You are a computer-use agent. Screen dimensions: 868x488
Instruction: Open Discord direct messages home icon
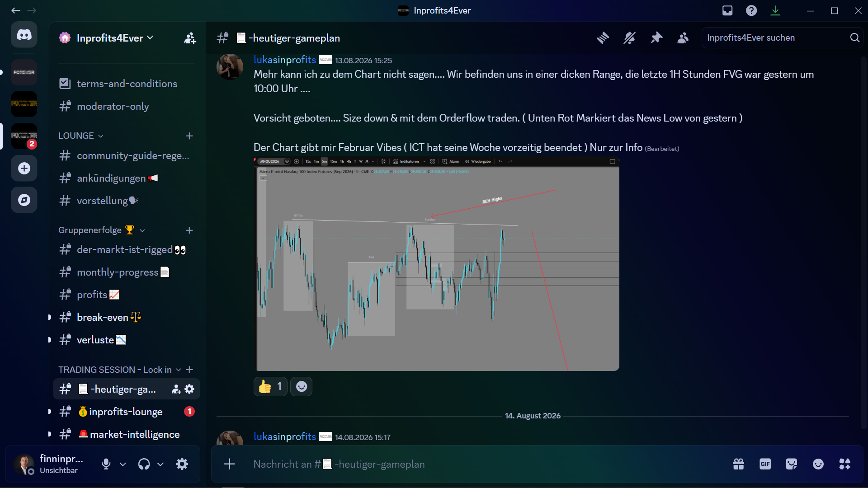[x=24, y=35]
